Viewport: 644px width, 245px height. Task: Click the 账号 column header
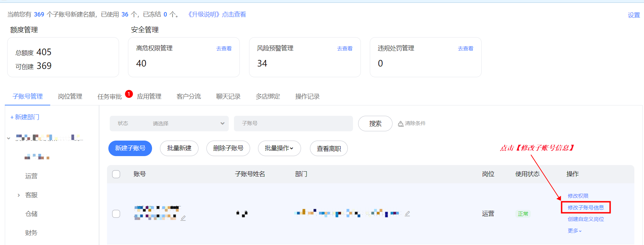[x=140, y=174]
